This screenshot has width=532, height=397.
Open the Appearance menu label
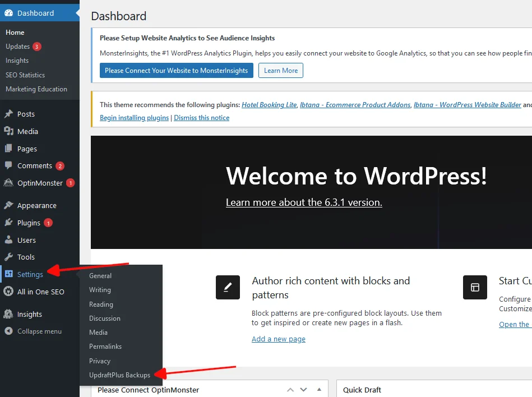coord(37,206)
